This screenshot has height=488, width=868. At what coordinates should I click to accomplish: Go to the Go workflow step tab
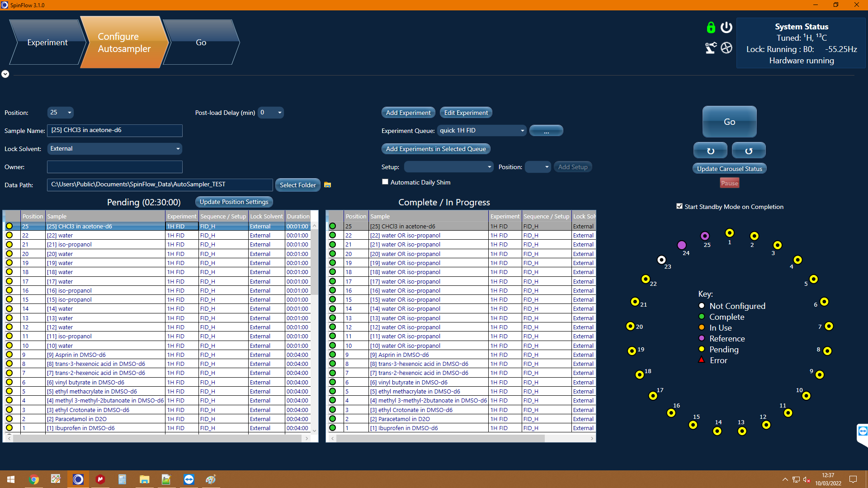click(x=201, y=43)
